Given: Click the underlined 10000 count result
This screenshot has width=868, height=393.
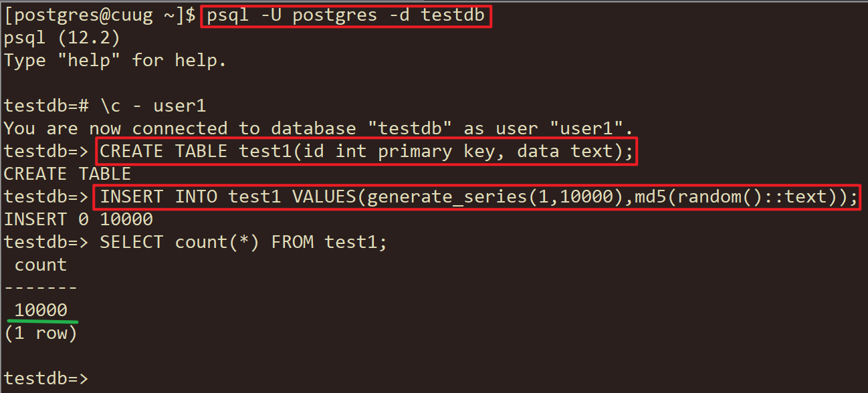Looking at the screenshot, I should click(41, 311).
